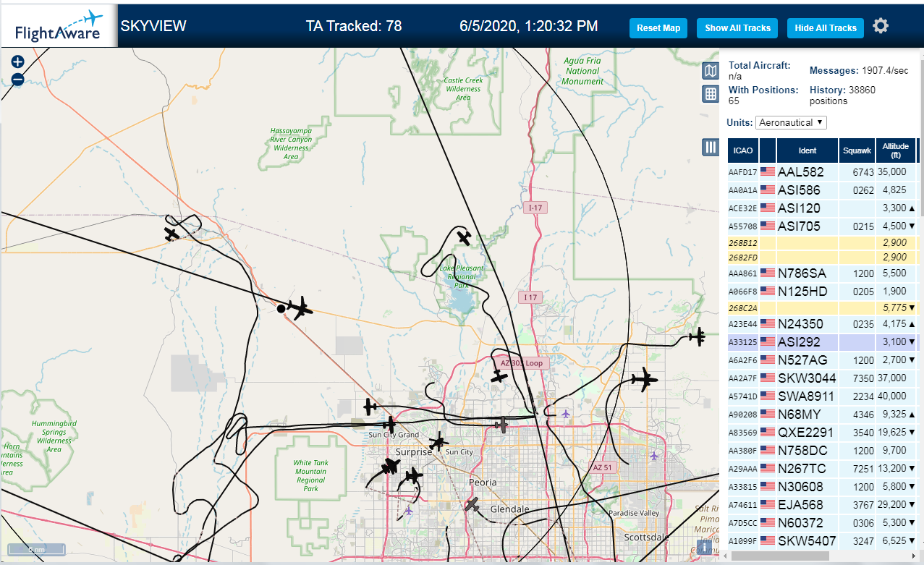Click squawk value 7350
924x565 pixels.
click(865, 378)
